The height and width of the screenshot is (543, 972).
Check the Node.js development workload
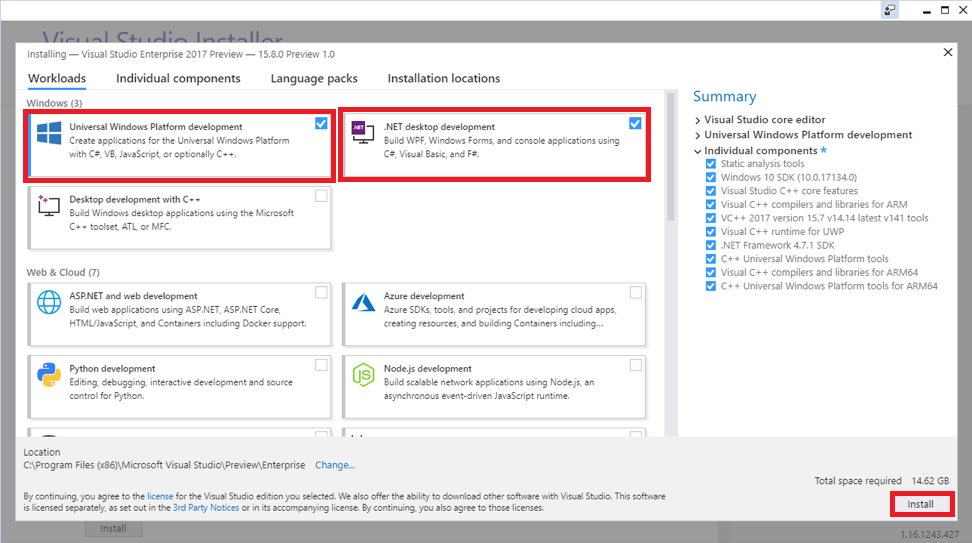point(635,365)
